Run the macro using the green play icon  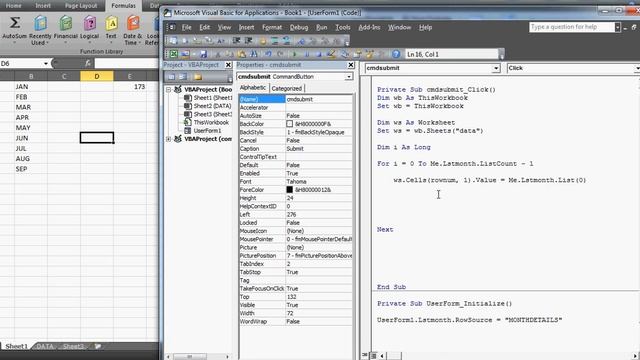tap(294, 54)
